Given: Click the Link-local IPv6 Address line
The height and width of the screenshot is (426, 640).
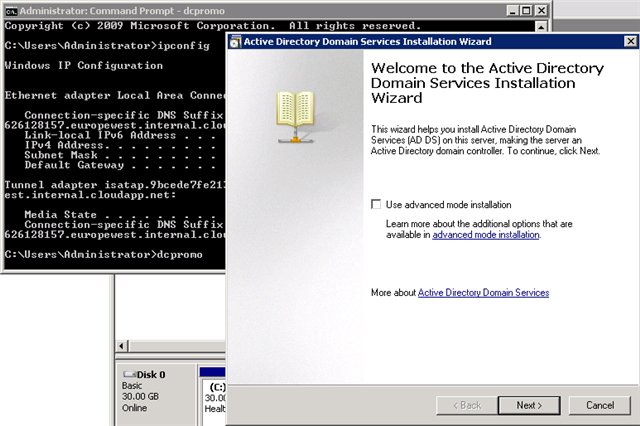Looking at the screenshot, I should coord(120,135).
